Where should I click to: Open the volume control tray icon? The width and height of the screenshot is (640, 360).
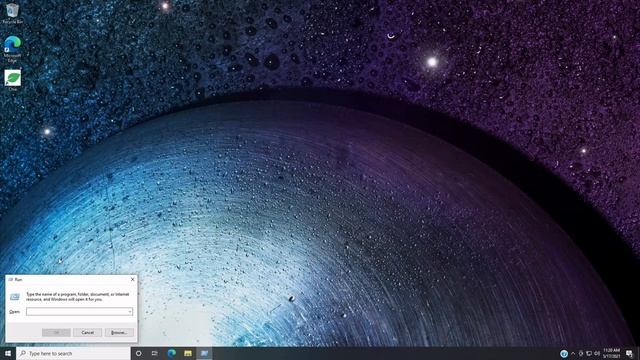point(597,354)
